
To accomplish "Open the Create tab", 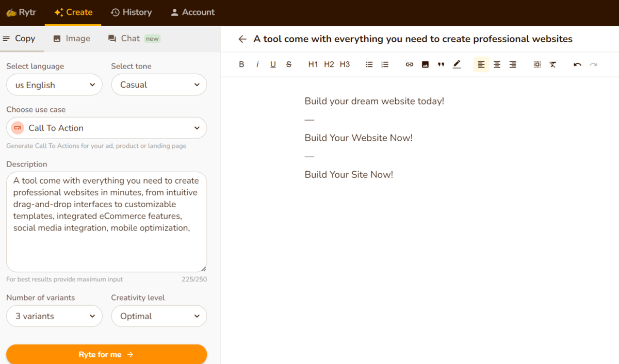I will point(73,12).
